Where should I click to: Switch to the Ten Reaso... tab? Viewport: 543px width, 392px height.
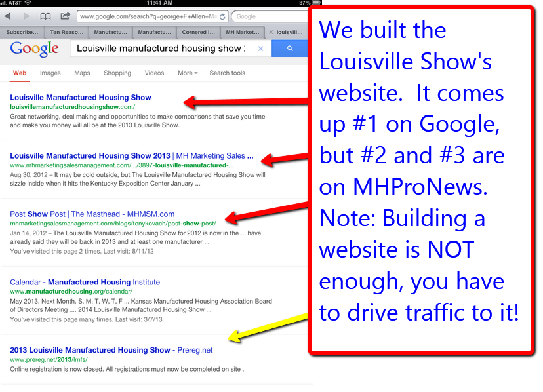66,32
